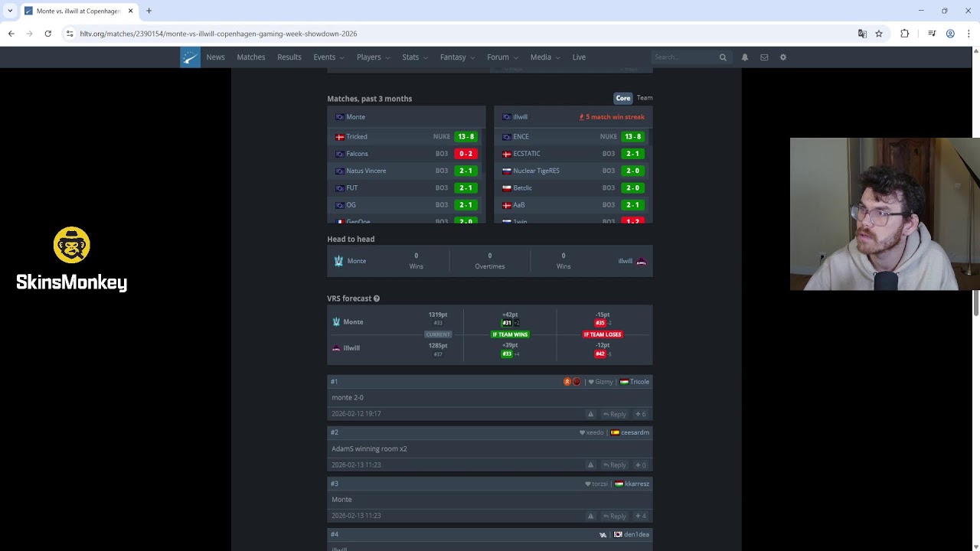Upvote comment #1 with the +6 button
Viewport: 980px width, 551px height.
(x=641, y=414)
